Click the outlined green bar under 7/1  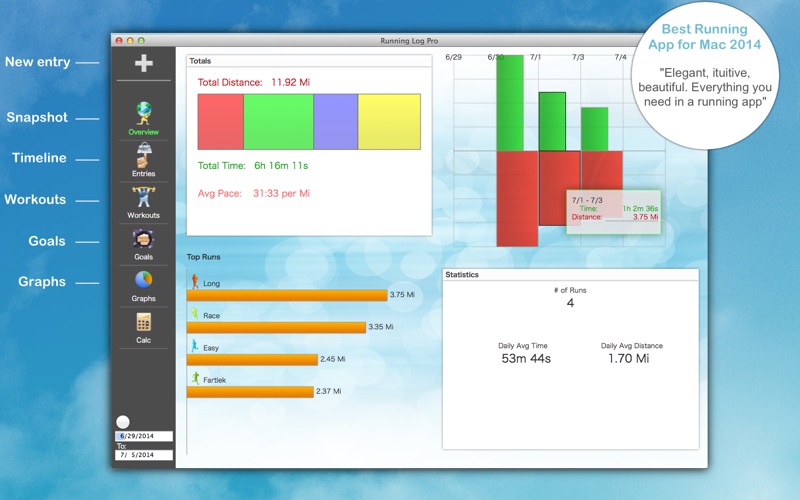coord(553,121)
